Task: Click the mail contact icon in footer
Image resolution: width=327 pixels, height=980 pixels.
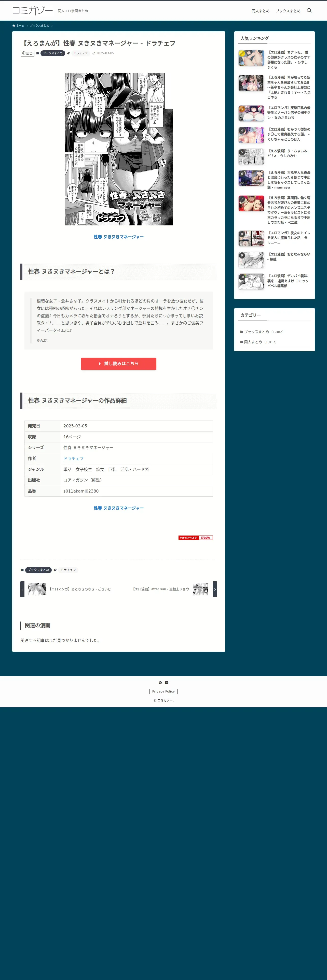Action: 166,683
